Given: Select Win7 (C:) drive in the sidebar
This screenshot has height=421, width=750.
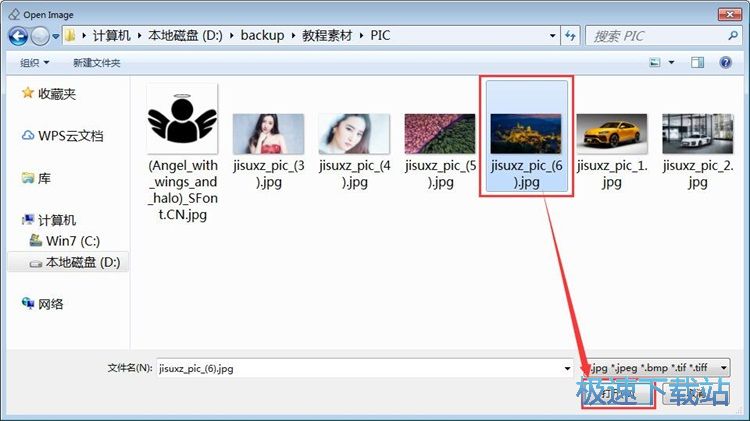Looking at the screenshot, I should click(73, 241).
